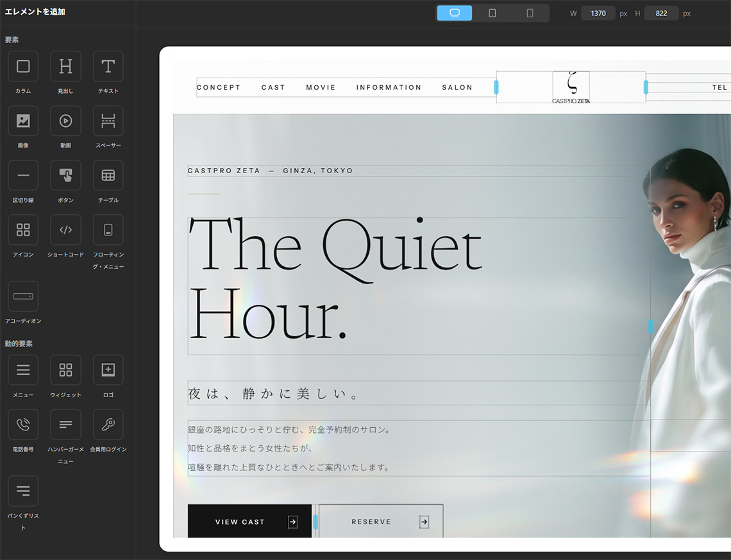Choose the パンくずリスト breadcrumb element

pos(23,491)
